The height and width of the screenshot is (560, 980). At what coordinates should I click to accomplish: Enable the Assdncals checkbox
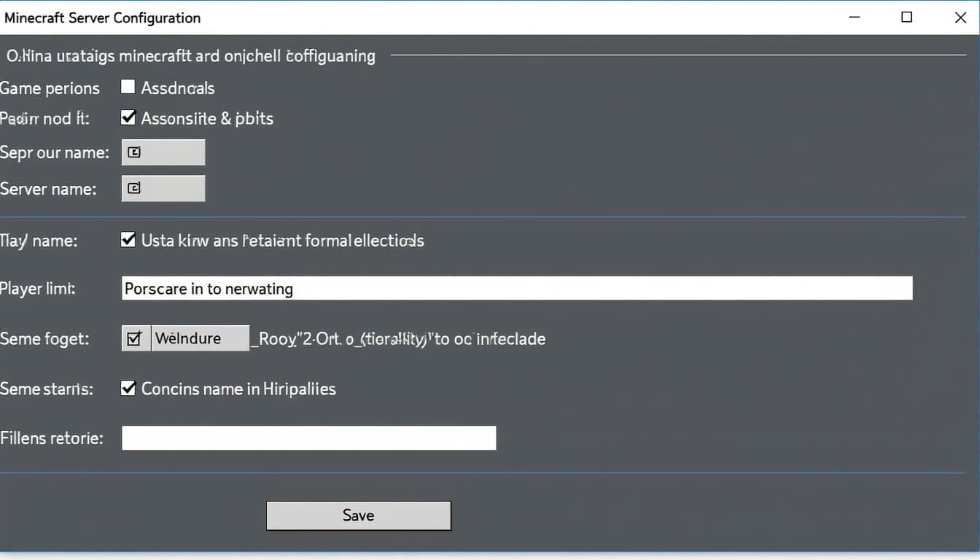(128, 87)
